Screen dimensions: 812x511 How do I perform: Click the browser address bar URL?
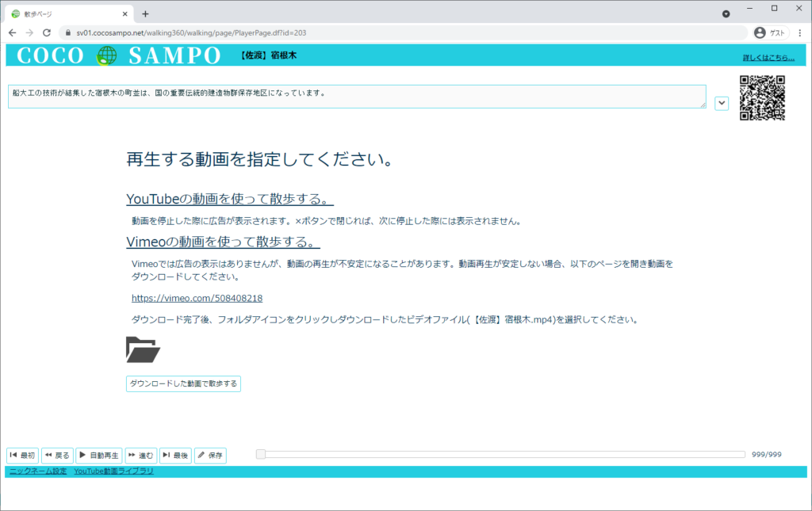pos(191,32)
